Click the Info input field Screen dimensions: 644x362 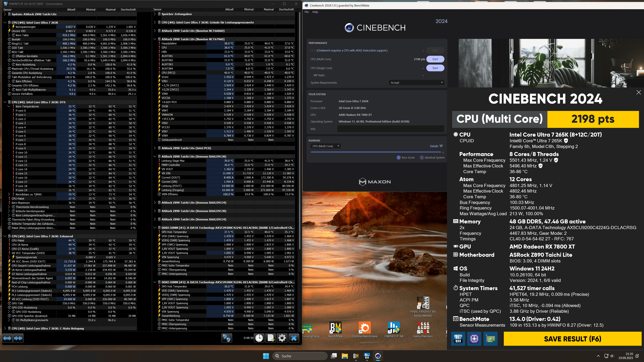[x=391, y=129]
